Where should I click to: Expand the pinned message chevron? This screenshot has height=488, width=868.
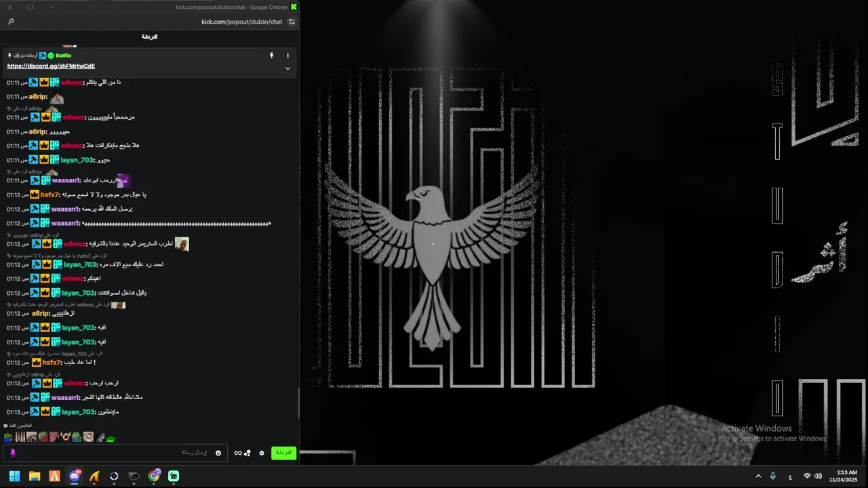(x=288, y=68)
